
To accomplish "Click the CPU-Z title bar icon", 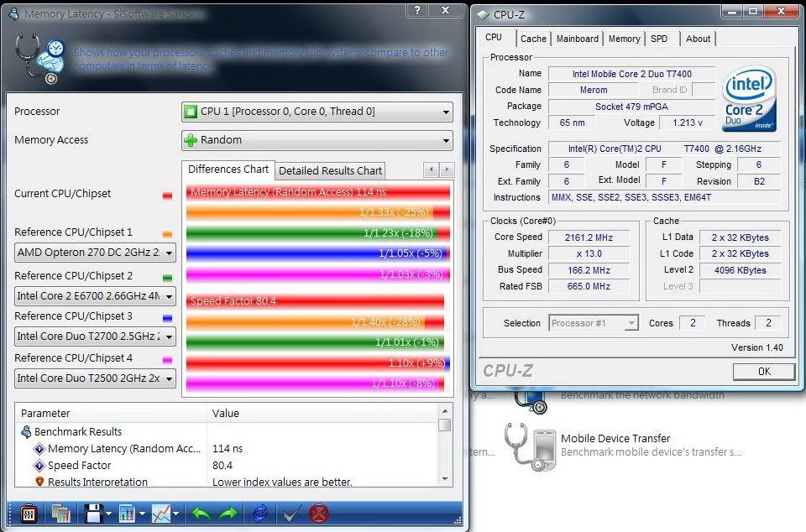I will point(483,14).
